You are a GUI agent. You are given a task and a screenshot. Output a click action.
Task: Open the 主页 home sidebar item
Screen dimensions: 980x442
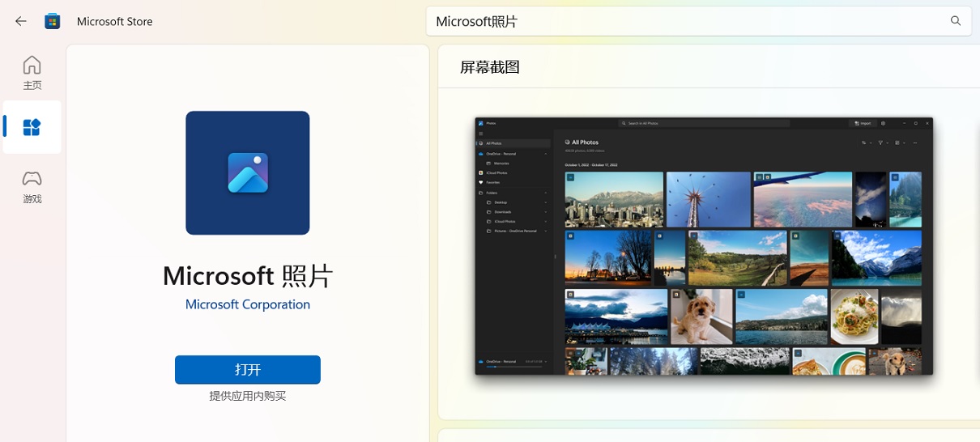coord(32,73)
